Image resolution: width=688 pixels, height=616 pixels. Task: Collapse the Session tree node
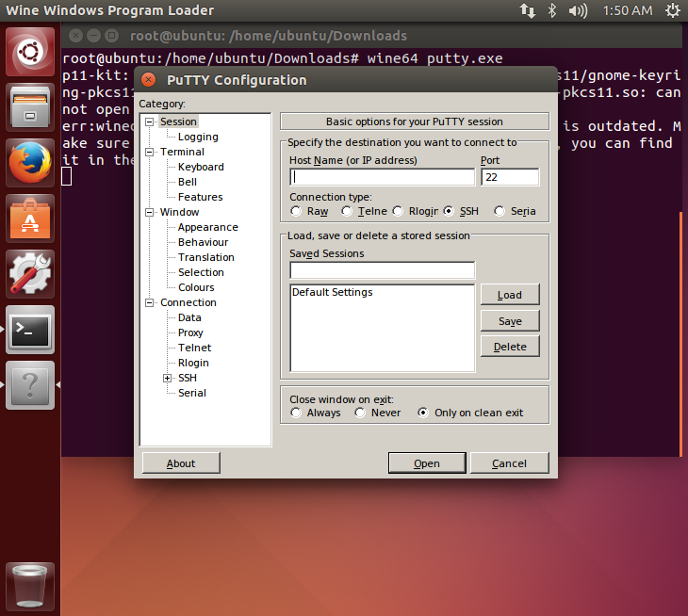(150, 122)
